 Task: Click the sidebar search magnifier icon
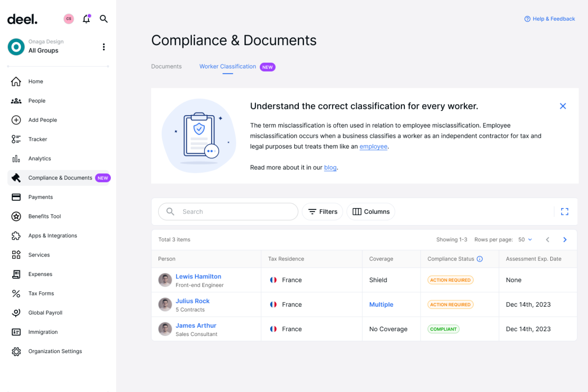click(104, 19)
